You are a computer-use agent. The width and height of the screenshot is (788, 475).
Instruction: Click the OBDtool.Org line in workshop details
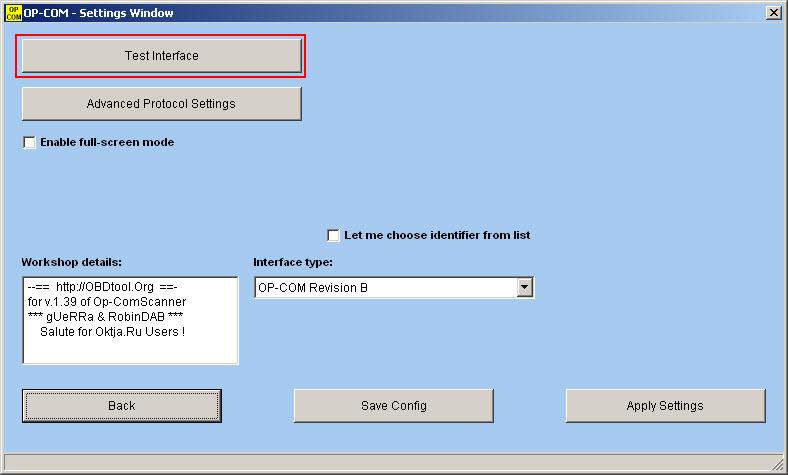coord(103,287)
